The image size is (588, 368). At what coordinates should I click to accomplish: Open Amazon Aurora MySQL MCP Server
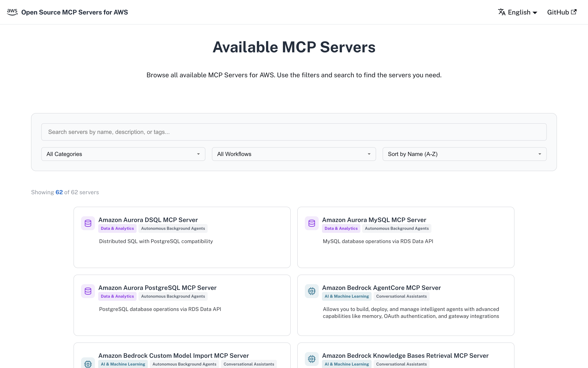point(374,220)
